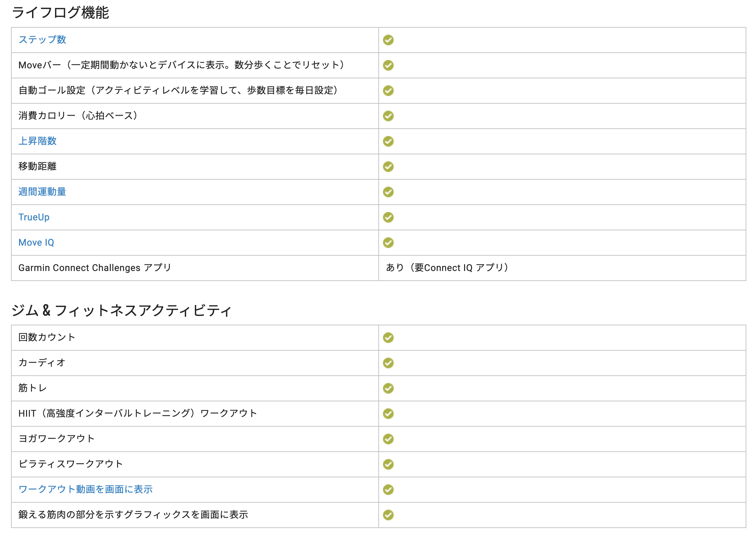The image size is (756, 538).
Task: Click the checkmark next to TrueUp
Action: [x=388, y=217]
